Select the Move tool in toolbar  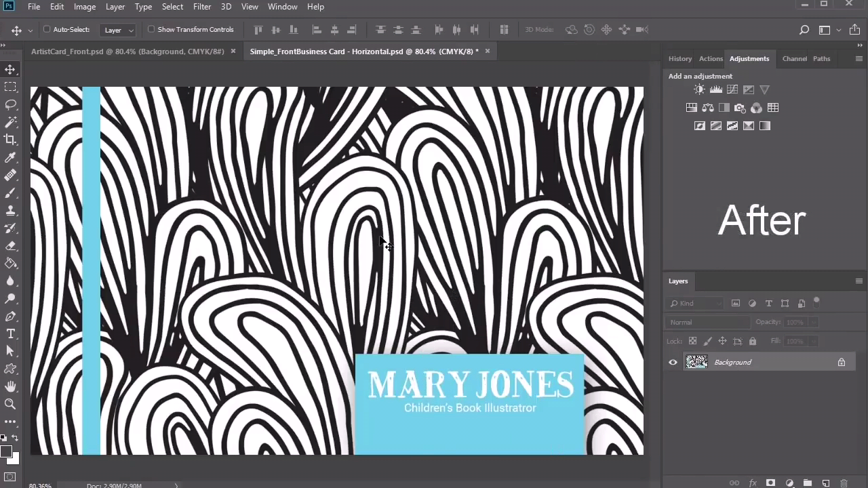[10, 70]
